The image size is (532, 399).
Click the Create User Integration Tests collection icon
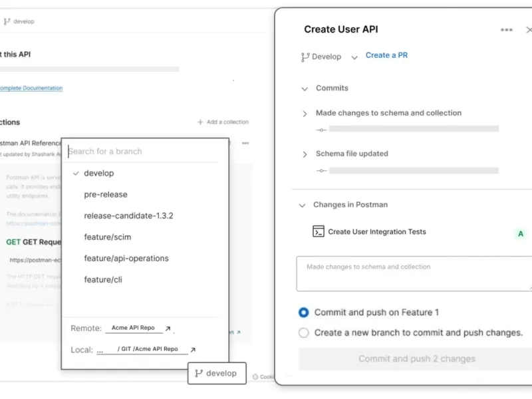pos(319,231)
